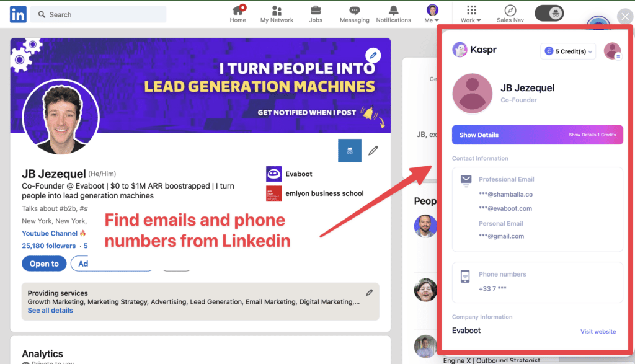Click the Open to button
Image resolution: width=635 pixels, height=364 pixels.
(x=44, y=264)
